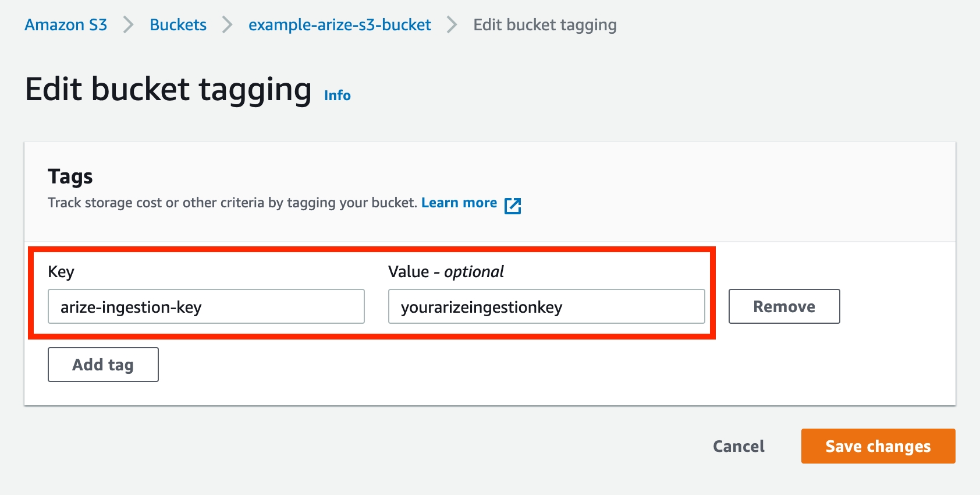Click the chevron before Edit bucket tagging breadcrumb
The width and height of the screenshot is (980, 495).
click(452, 25)
